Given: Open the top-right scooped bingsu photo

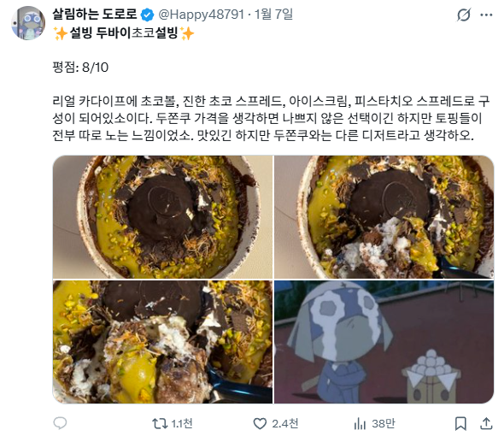Looking at the screenshot, I should (x=384, y=217).
